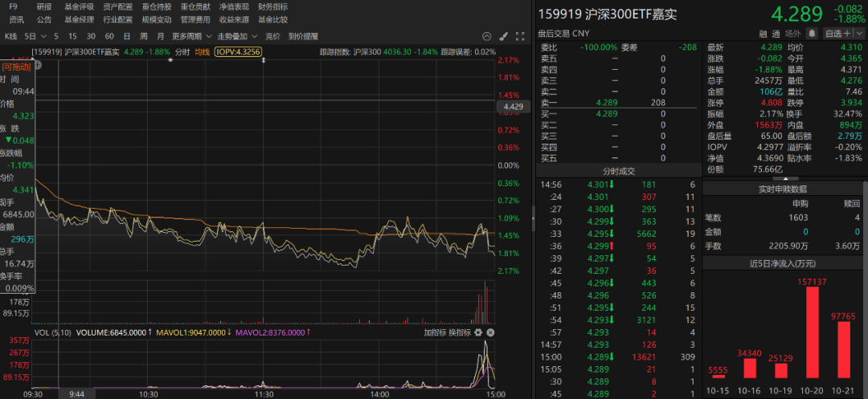Open the 研报 research reports menu

coord(44,7)
